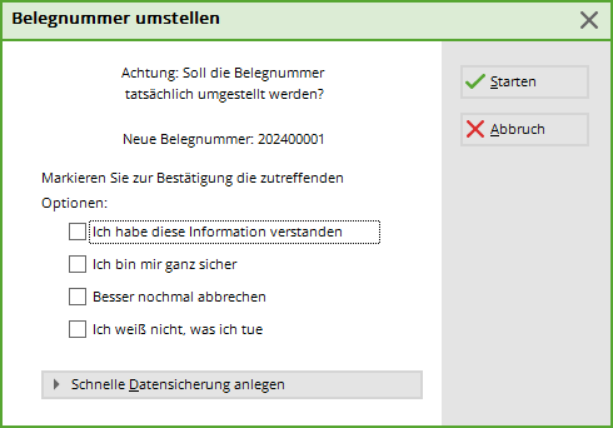Image resolution: width=613 pixels, height=428 pixels.
Task: Toggle the 'Ich weiß nicht, was ich tue' checkbox
Action: [77, 328]
